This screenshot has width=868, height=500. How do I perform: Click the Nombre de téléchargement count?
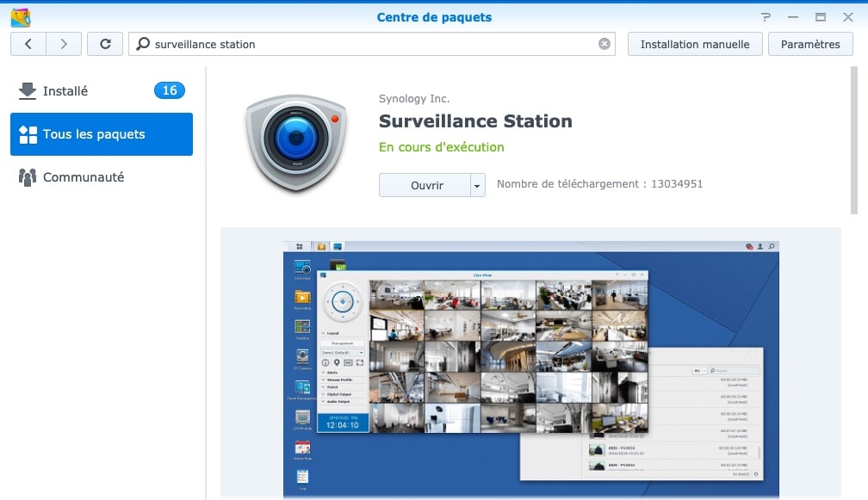click(599, 183)
